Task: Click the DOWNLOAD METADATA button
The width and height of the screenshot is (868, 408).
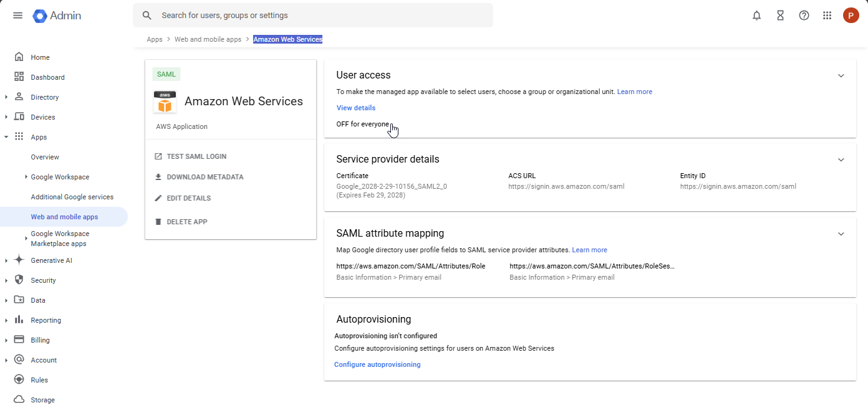Action: click(x=199, y=177)
